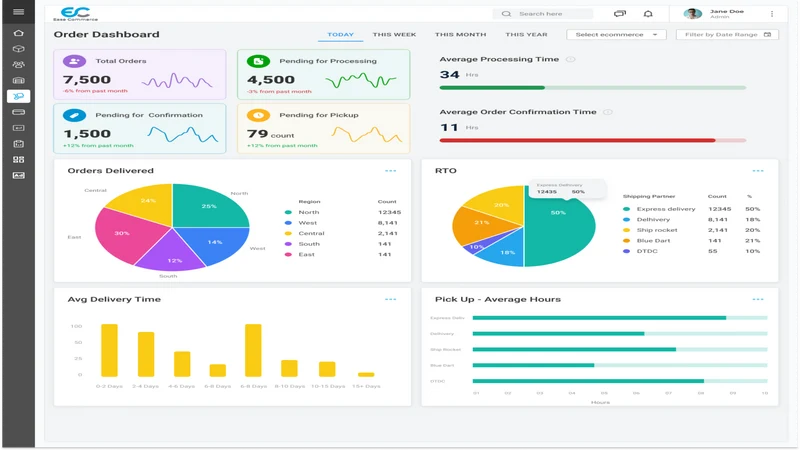Image resolution: width=800 pixels, height=450 pixels.
Task: Click the search magnifier icon
Action: tap(506, 14)
